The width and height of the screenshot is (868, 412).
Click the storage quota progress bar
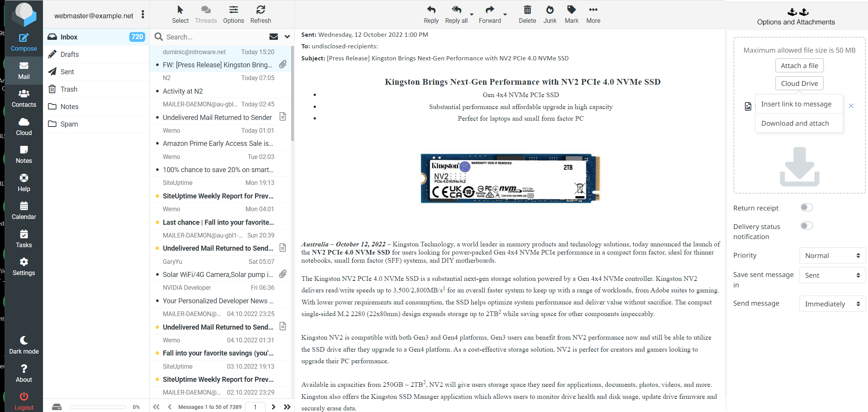point(98,407)
